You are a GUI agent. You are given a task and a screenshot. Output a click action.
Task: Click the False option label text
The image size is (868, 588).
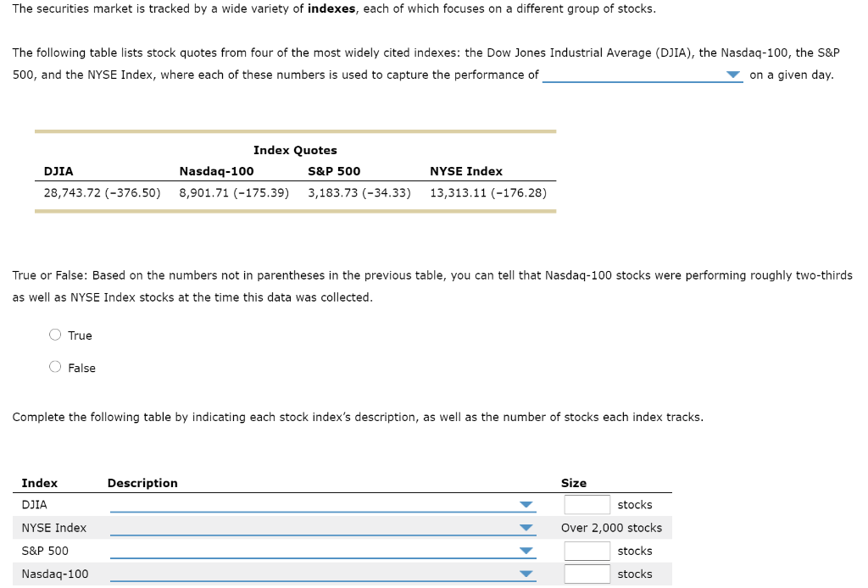tap(81, 368)
